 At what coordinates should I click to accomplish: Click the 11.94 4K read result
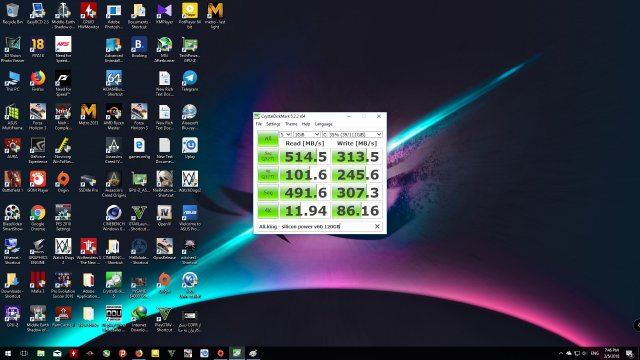[305, 211]
